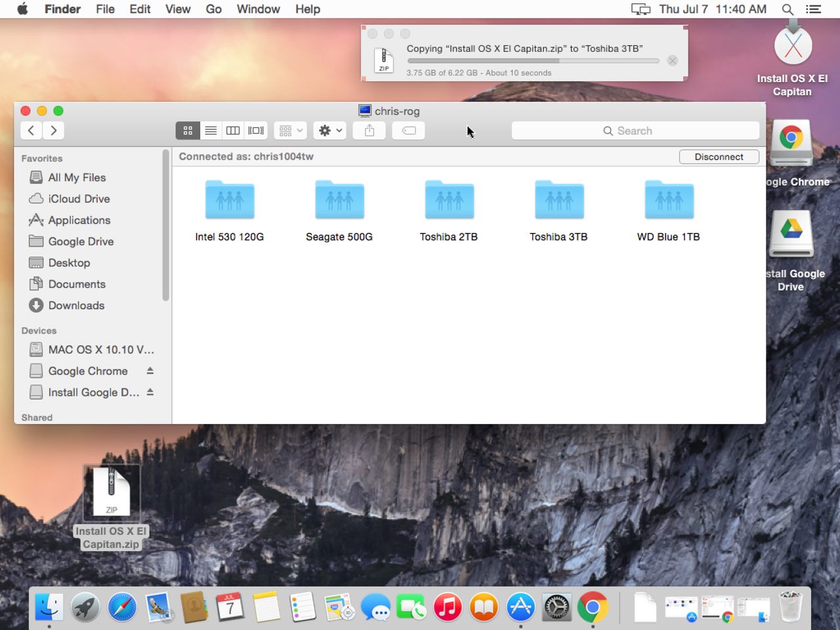Open the Toshiba 3TB shared folder
840x630 pixels.
pyautogui.click(x=558, y=201)
